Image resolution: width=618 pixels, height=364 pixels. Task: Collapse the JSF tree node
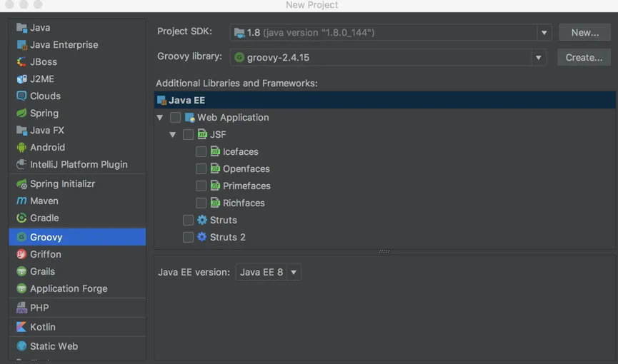[173, 135]
